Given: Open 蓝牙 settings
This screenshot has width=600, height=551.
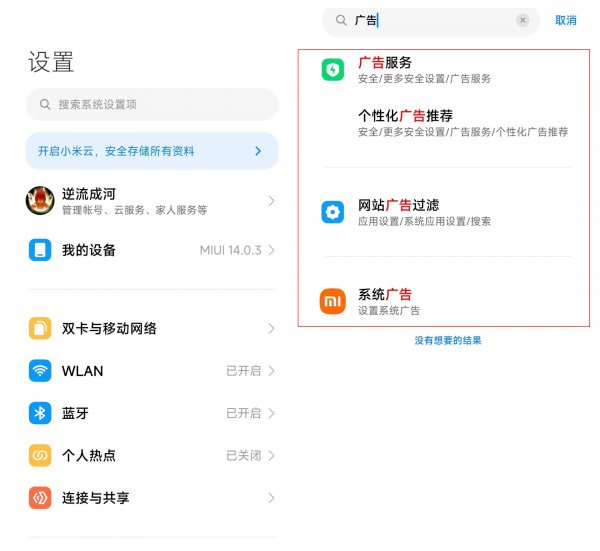Looking at the screenshot, I should coord(152,413).
